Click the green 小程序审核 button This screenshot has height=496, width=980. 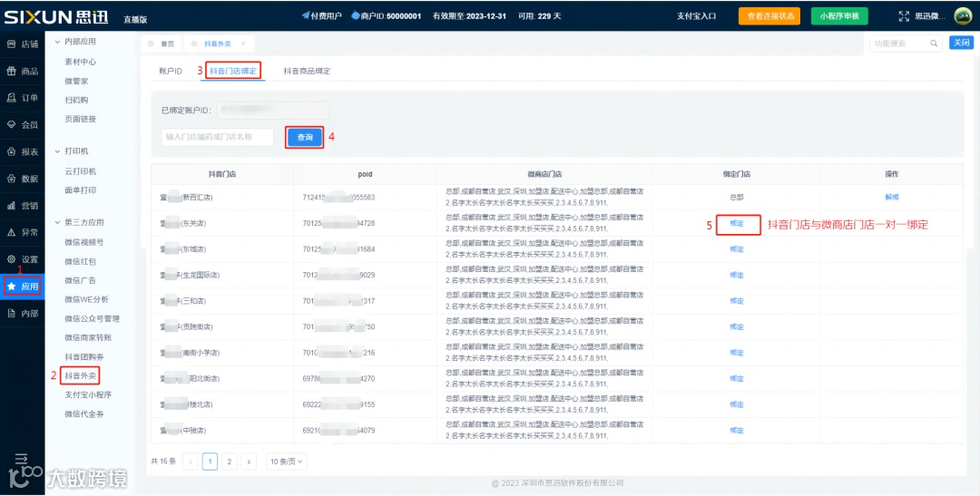[x=839, y=16]
